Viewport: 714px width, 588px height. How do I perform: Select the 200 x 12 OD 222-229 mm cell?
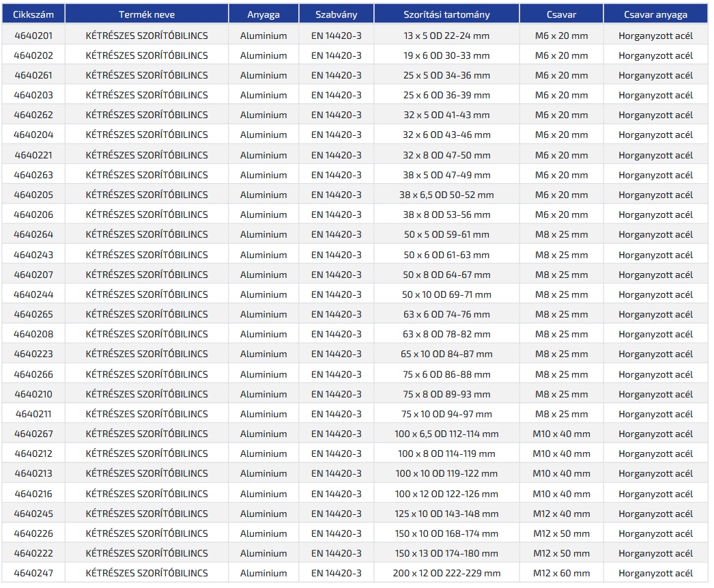pos(446,573)
